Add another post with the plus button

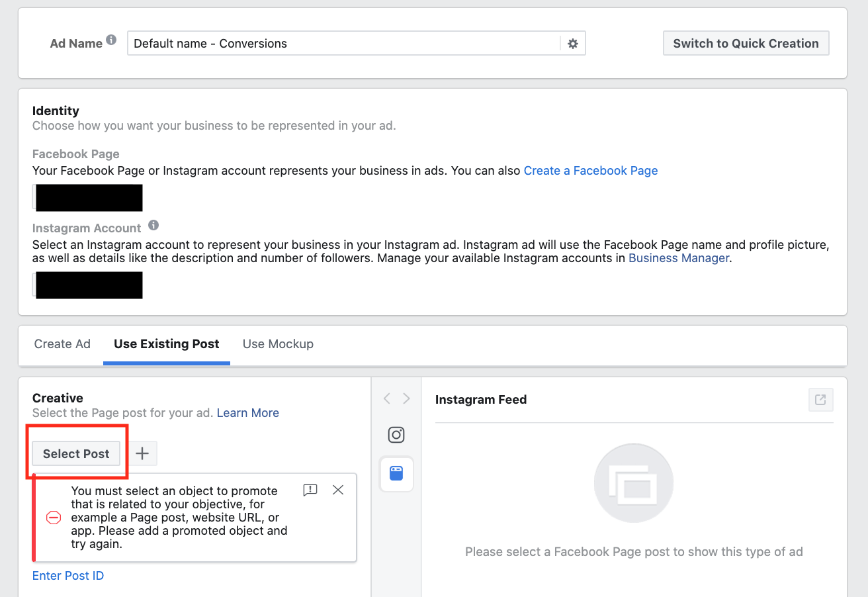click(142, 453)
